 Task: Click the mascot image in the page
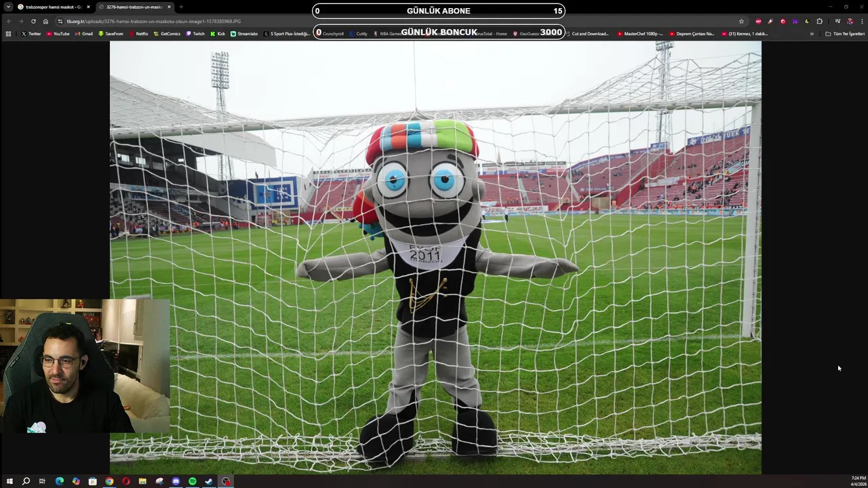pos(435,258)
